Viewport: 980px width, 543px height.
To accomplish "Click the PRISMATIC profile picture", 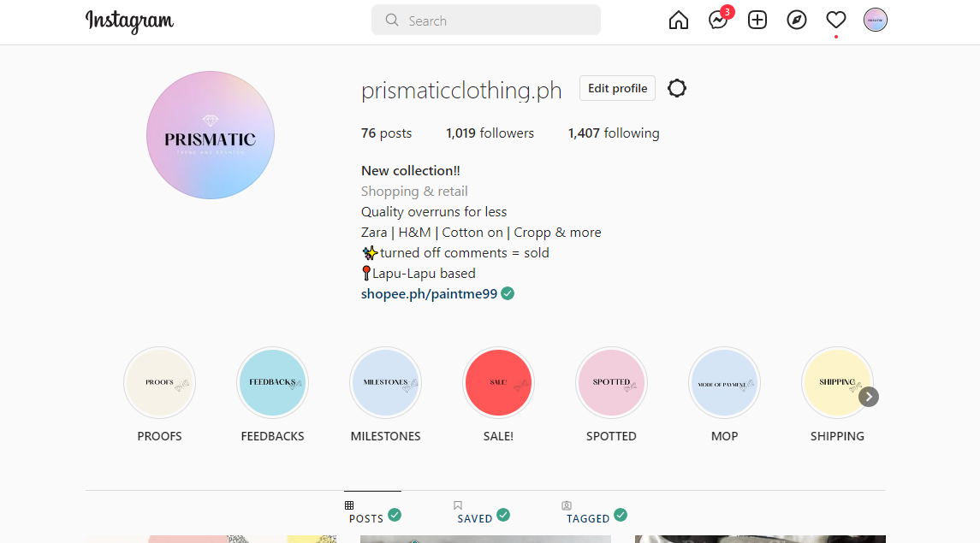I will (x=211, y=135).
